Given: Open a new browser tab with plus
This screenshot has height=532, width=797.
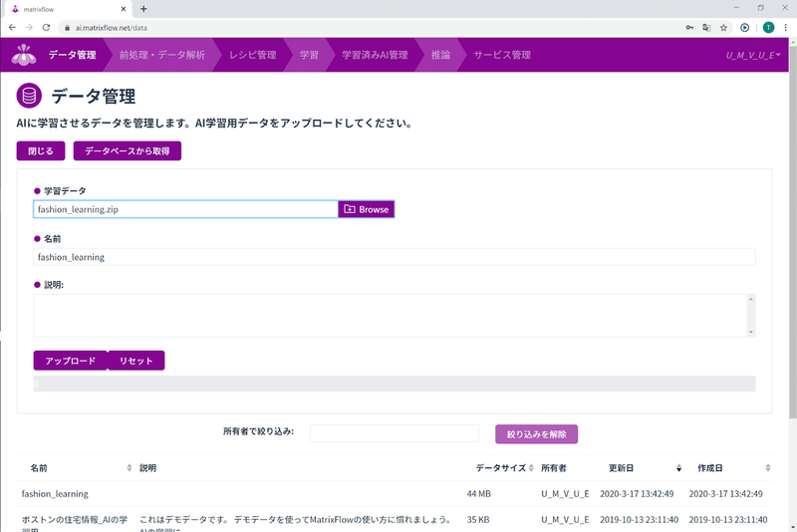Looking at the screenshot, I should point(143,9).
